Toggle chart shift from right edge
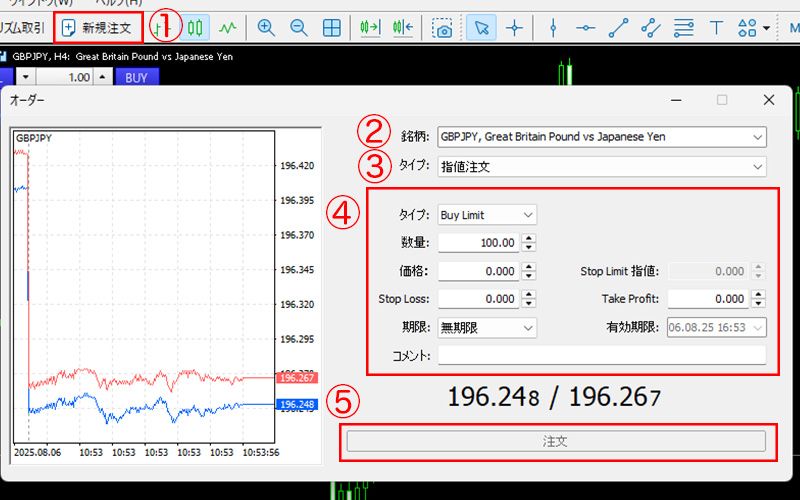The image size is (800, 500). pos(403,28)
